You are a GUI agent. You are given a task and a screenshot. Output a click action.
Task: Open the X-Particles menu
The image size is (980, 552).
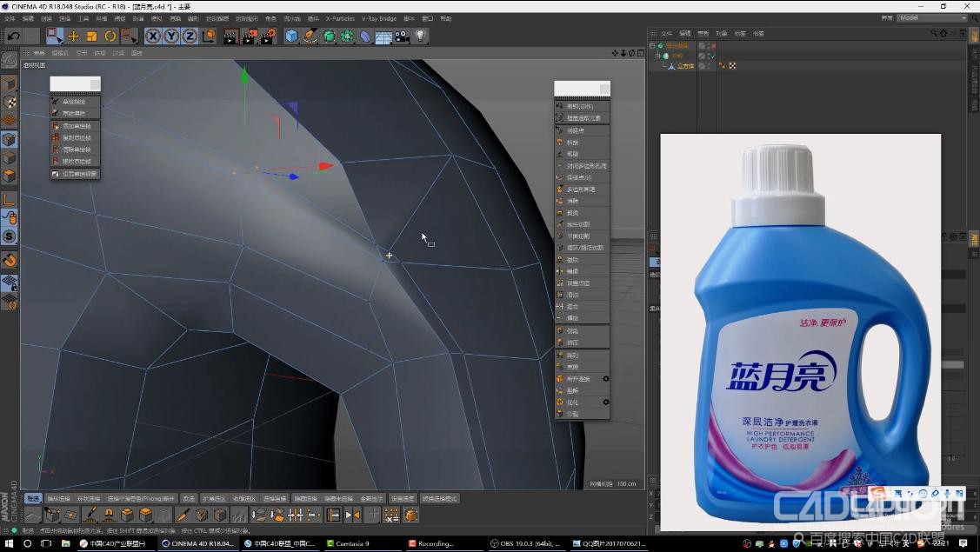point(340,19)
